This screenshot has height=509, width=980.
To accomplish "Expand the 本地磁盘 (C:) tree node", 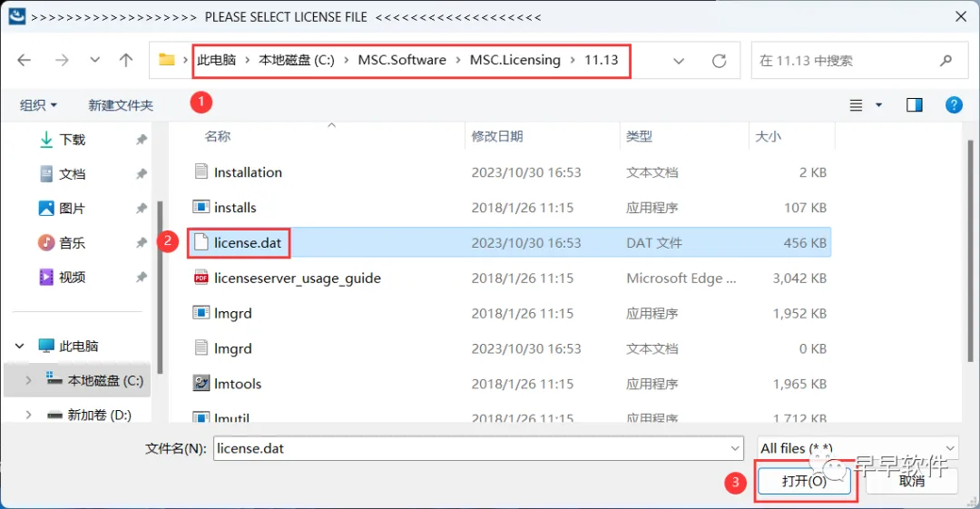I will pos(28,380).
